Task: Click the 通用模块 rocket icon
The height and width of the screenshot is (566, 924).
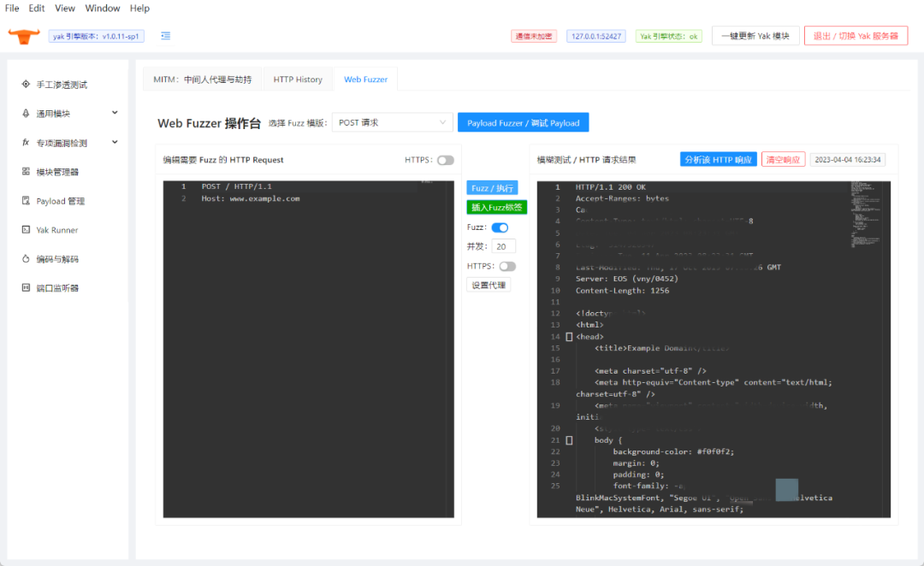Action: point(26,113)
